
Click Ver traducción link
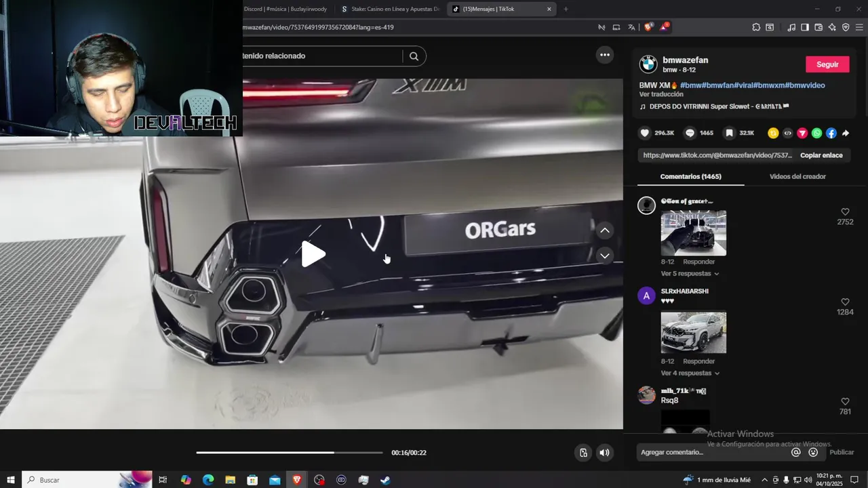661,94
